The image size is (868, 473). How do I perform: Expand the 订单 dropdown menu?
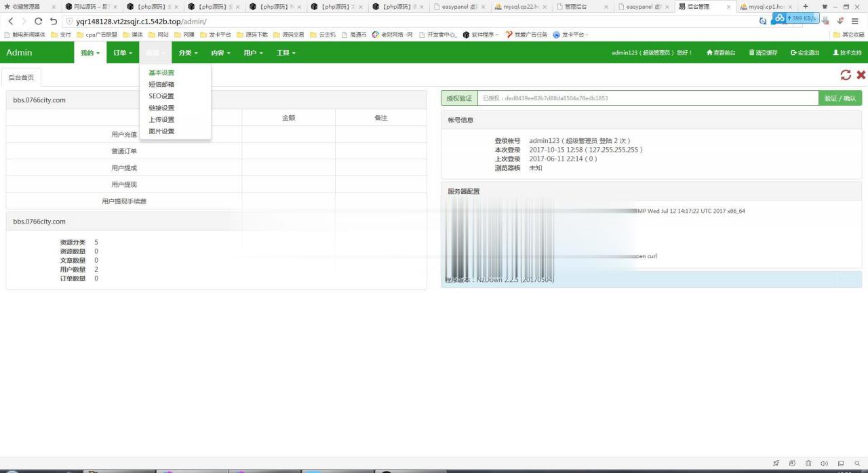click(x=123, y=52)
